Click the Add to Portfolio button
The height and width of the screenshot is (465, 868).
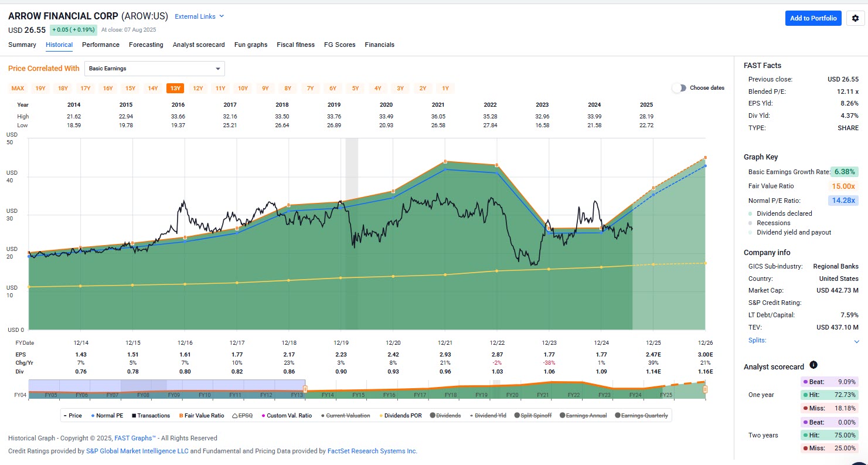click(x=813, y=18)
